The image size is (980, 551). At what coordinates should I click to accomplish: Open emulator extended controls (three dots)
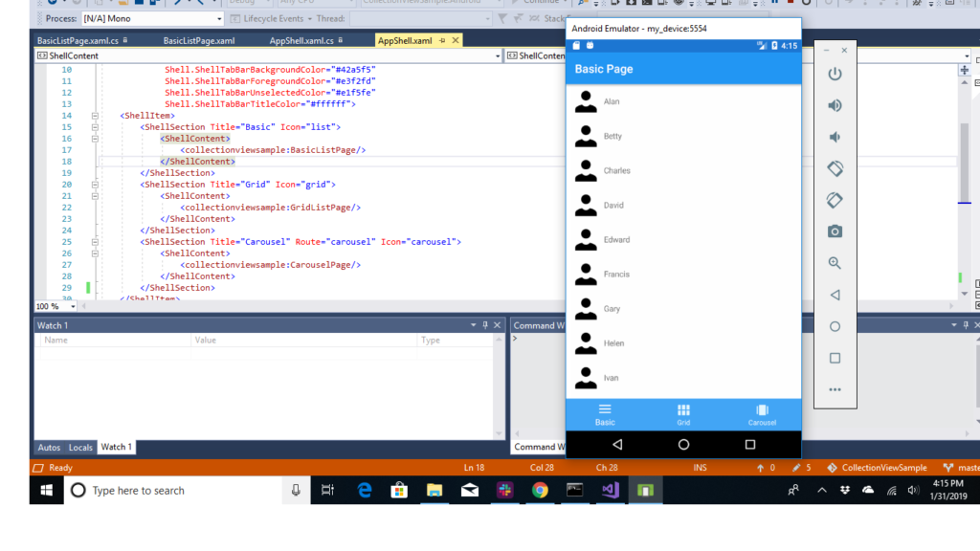point(835,389)
